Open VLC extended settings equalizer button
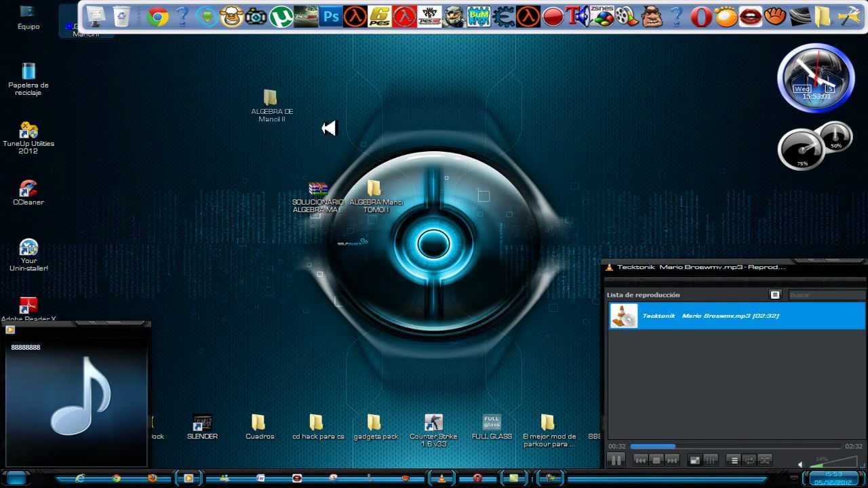 coord(710,460)
